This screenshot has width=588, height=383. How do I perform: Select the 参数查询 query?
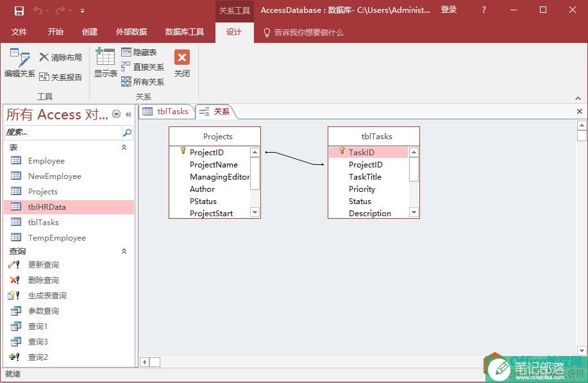[x=69, y=311]
